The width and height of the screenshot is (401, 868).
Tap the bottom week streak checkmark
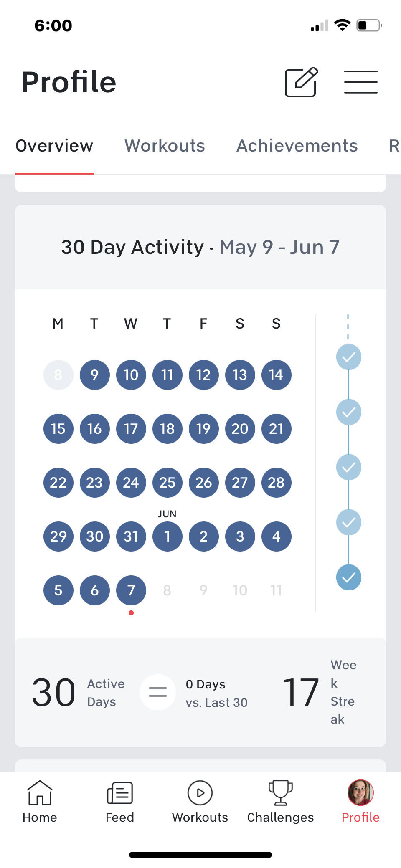point(349,577)
